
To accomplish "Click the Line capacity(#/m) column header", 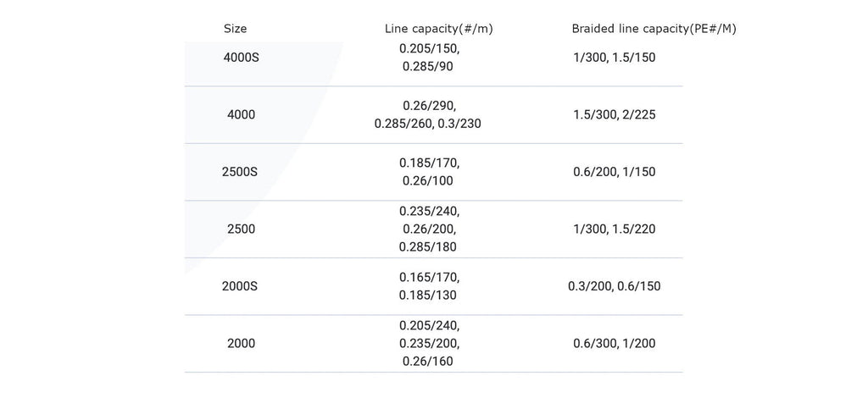I will tap(438, 29).
